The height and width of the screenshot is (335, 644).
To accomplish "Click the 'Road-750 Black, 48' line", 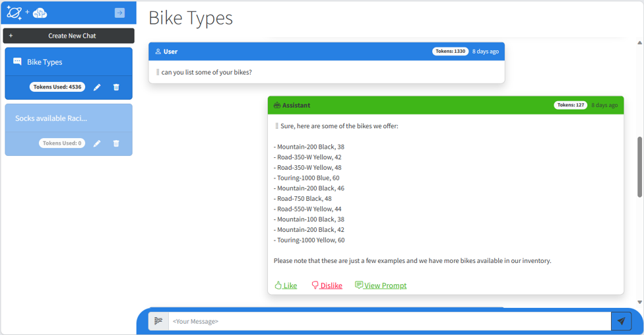I will 303,198.
